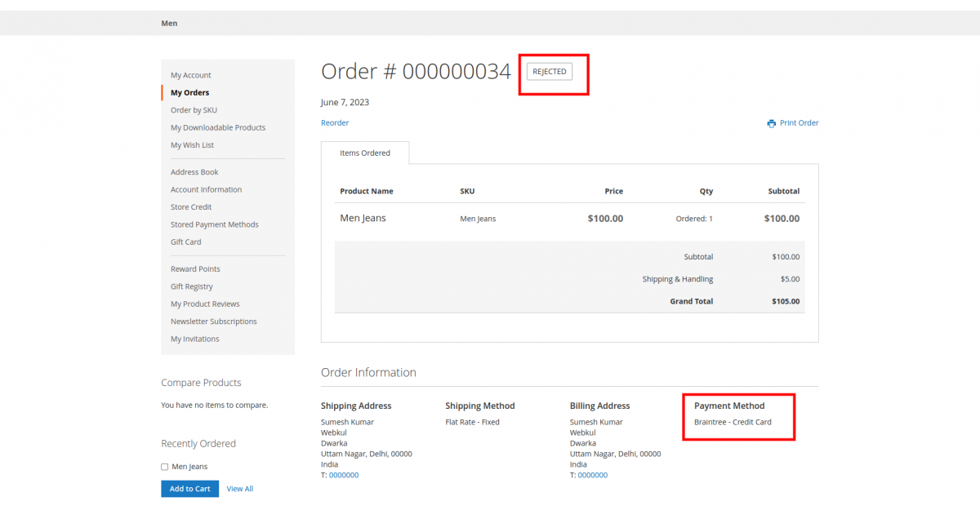Open My Product Reviews
This screenshot has height=519, width=980.
click(205, 304)
